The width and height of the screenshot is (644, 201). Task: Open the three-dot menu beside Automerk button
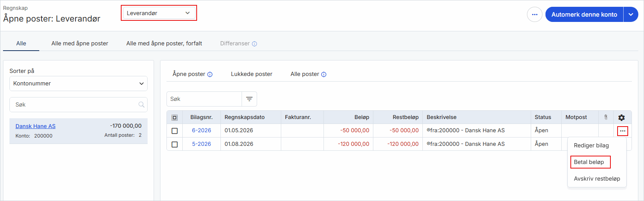point(535,15)
